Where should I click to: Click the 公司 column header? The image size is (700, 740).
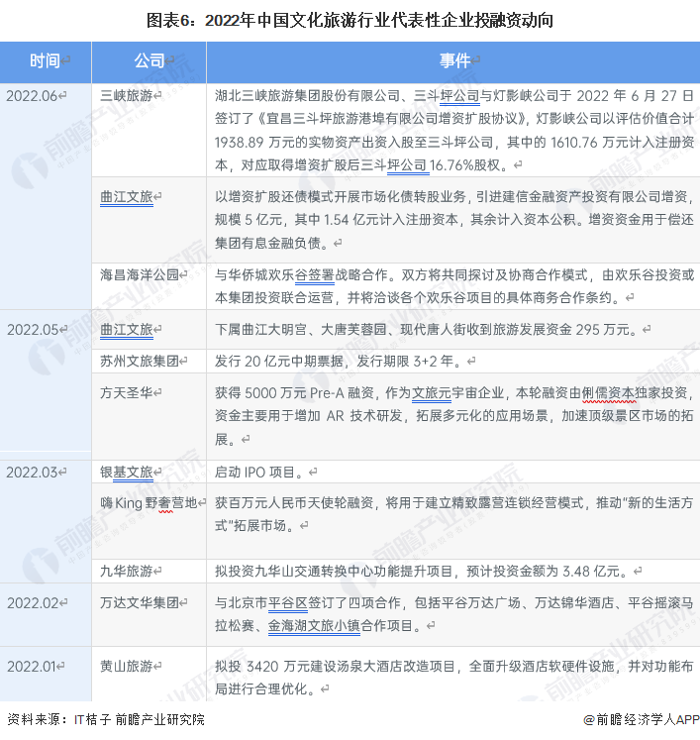[150, 61]
